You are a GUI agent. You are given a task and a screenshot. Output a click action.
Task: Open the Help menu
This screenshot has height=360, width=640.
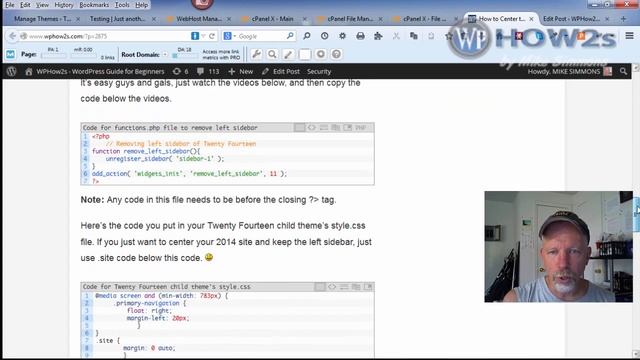(141, 5)
